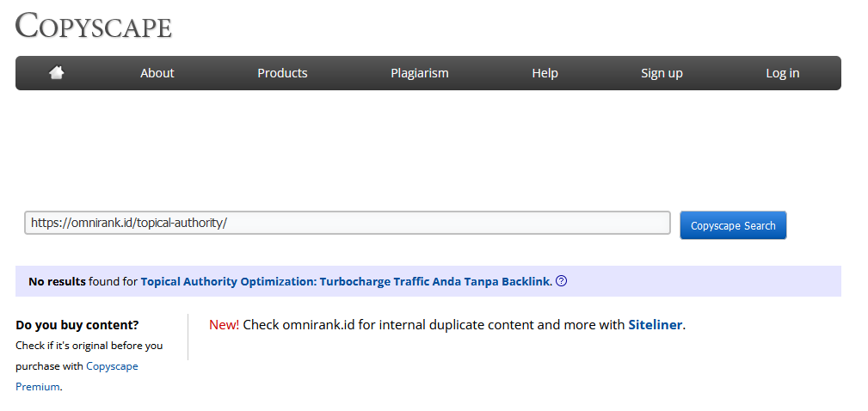
Task: Click the 'Do you buy content?' heading
Action: 77,325
